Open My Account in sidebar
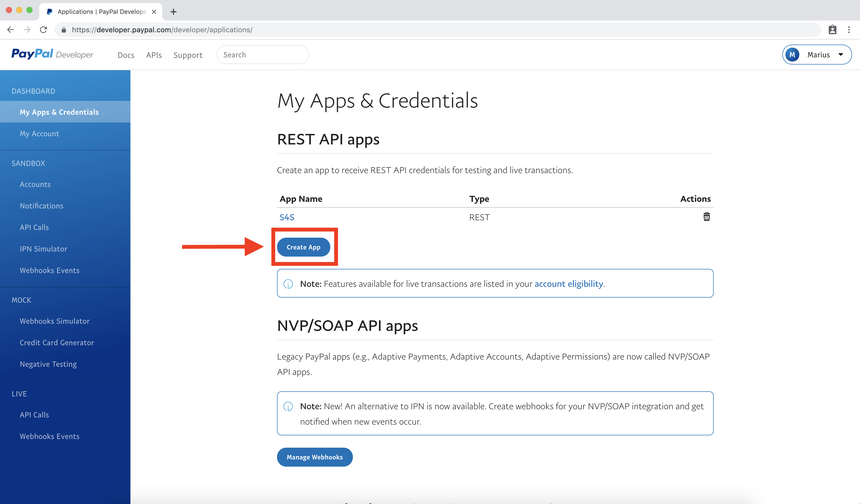 coord(39,134)
